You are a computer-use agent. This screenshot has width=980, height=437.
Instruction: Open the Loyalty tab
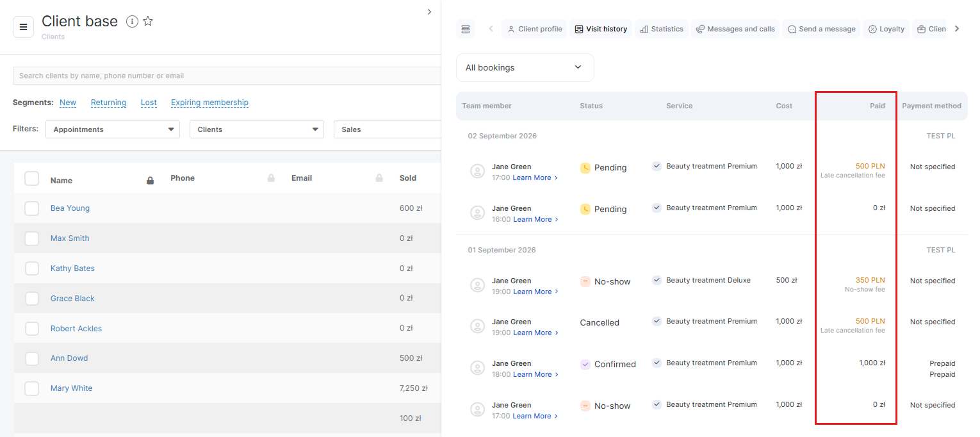(886, 29)
